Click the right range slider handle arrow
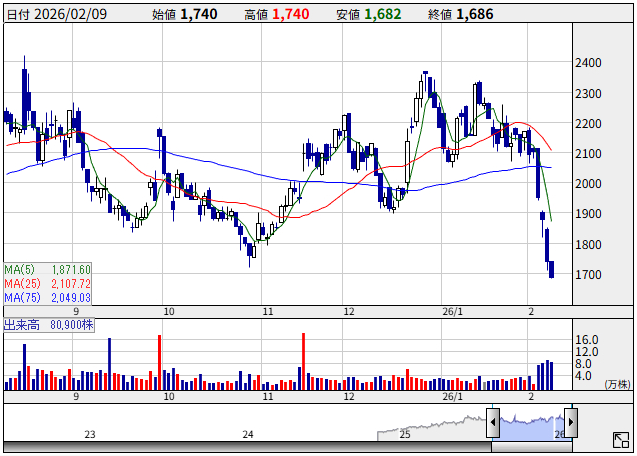 (571, 422)
